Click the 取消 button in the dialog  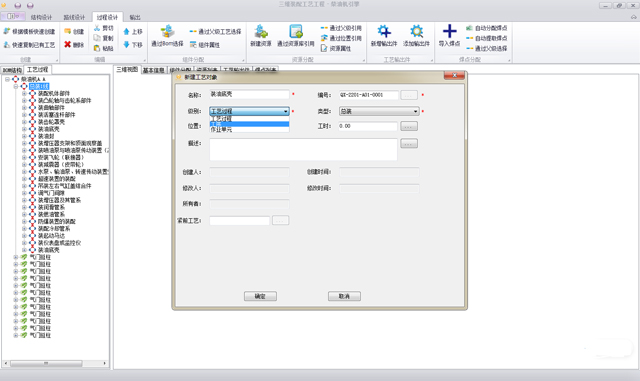[x=344, y=296]
